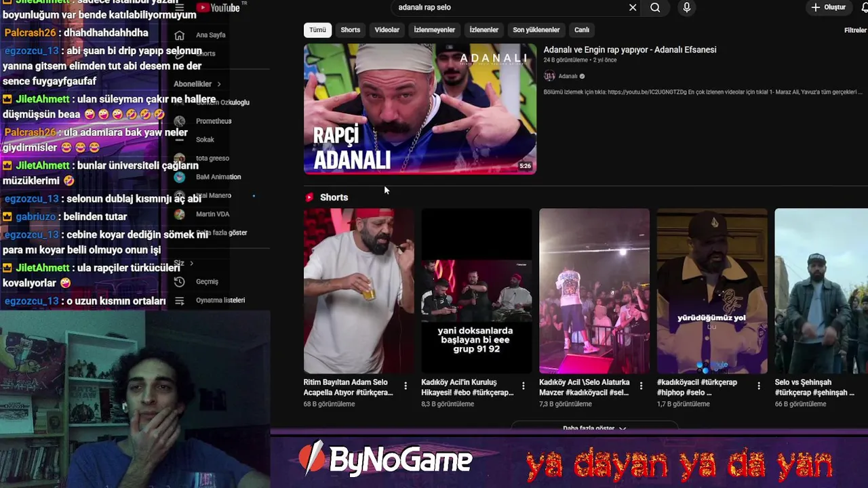Open the Adanalı channel avatar
This screenshot has height=488, width=868.
coord(549,76)
